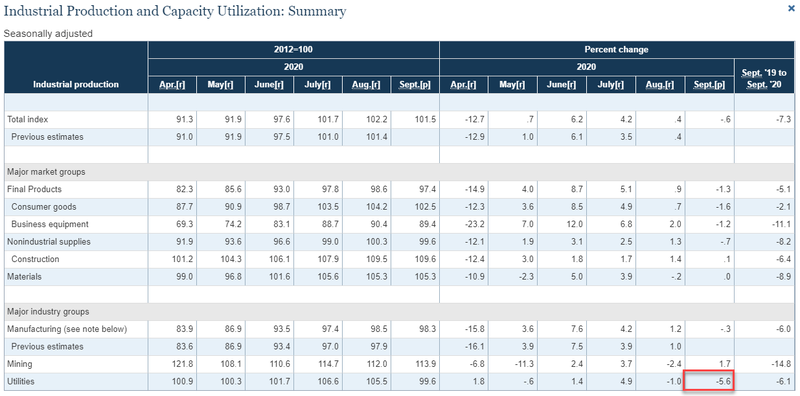Click the Percent change header cell
The width and height of the screenshot is (800, 396).
616,50
